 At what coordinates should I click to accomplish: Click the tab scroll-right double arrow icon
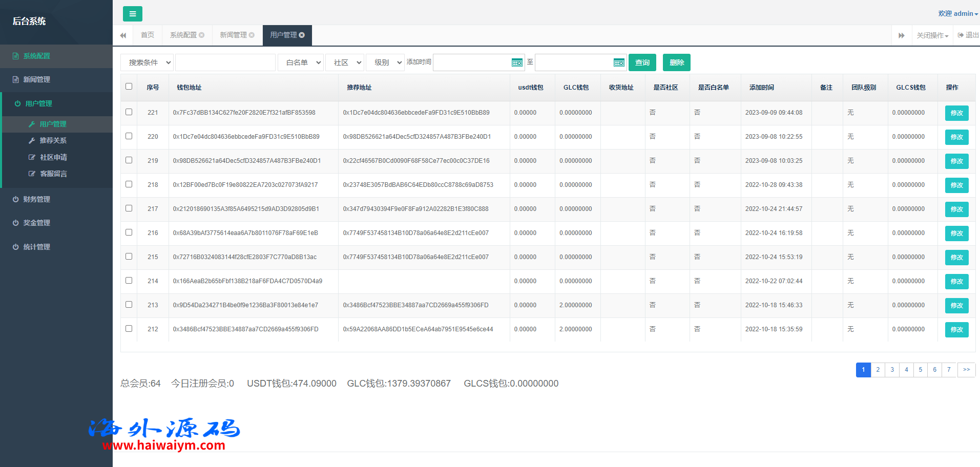point(901,35)
